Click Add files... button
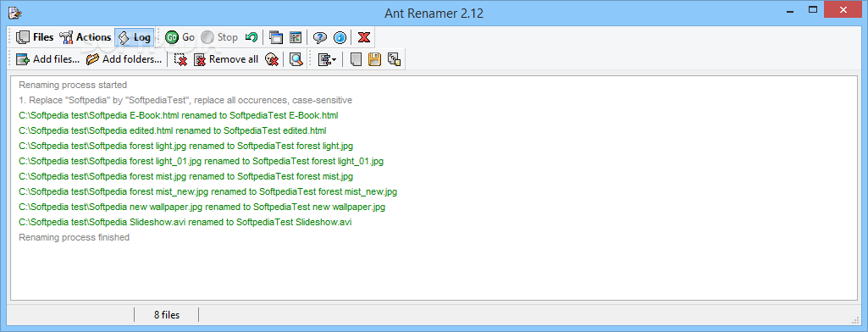Screen dimensions: 868x332 [47, 59]
